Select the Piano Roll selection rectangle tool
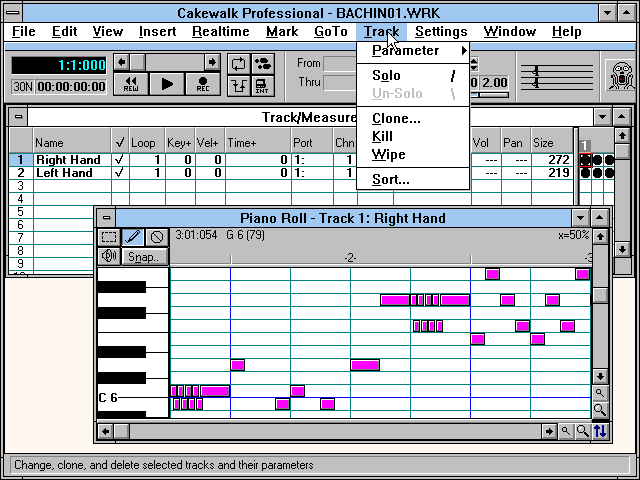This screenshot has width=640, height=480. [x=109, y=237]
